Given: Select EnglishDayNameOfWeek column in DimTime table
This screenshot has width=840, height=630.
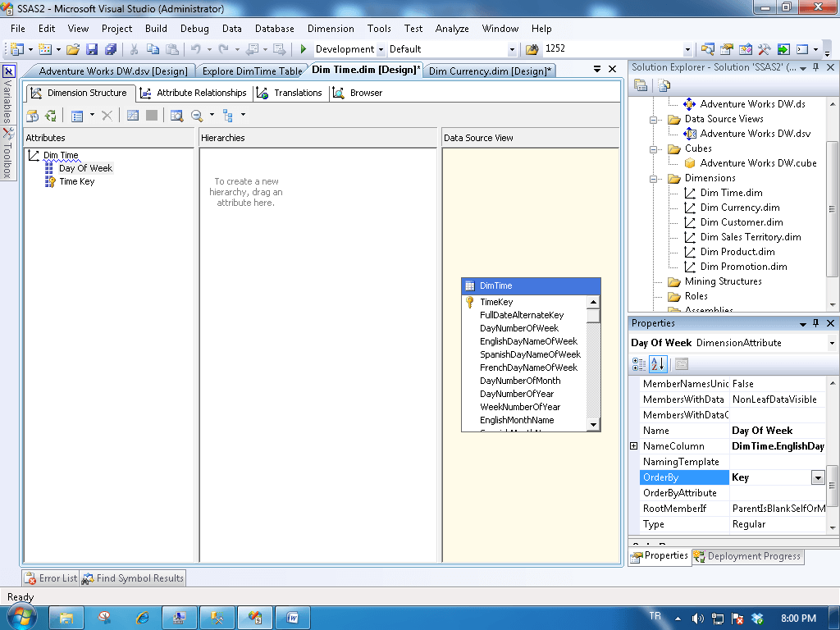Looking at the screenshot, I should [528, 341].
